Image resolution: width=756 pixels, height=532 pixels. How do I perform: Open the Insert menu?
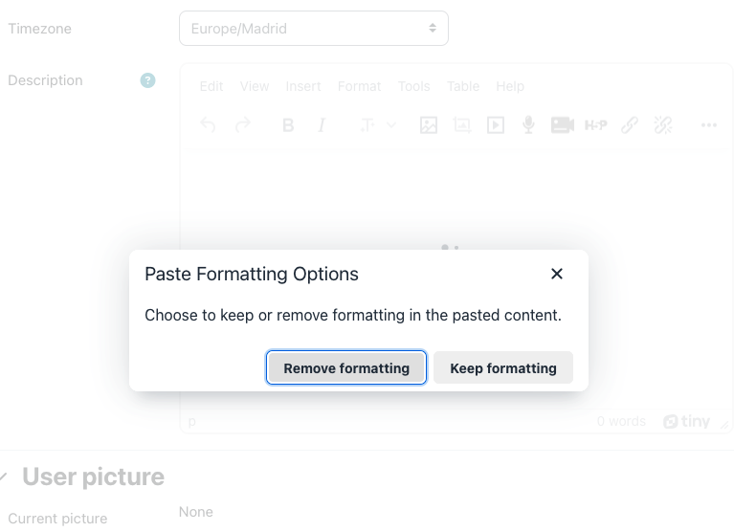click(x=303, y=86)
